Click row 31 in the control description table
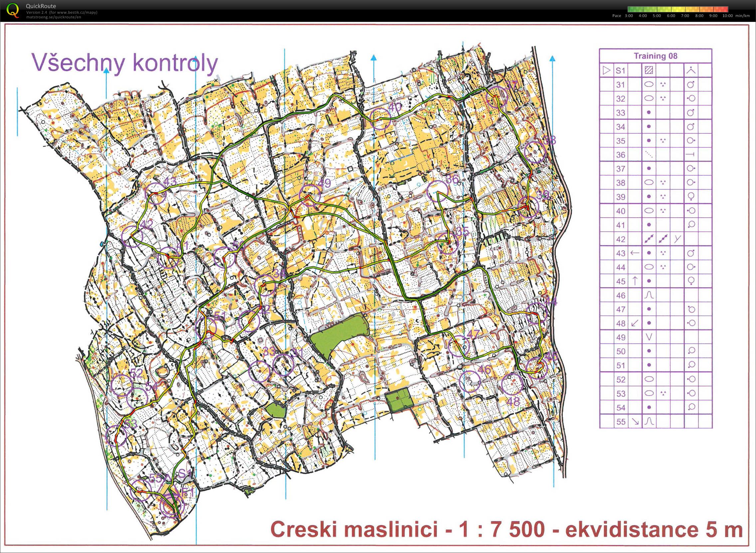The height and width of the screenshot is (553, 756). click(x=655, y=85)
